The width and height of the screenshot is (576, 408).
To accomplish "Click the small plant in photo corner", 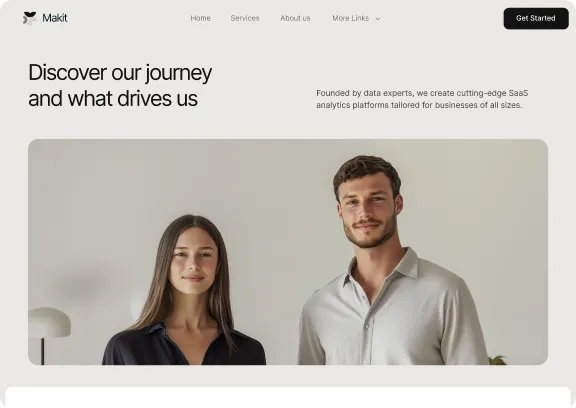I will point(498,360).
